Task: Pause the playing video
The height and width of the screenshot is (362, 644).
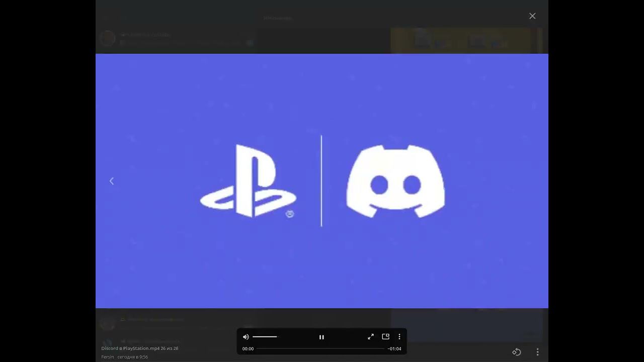Action: coord(321,337)
